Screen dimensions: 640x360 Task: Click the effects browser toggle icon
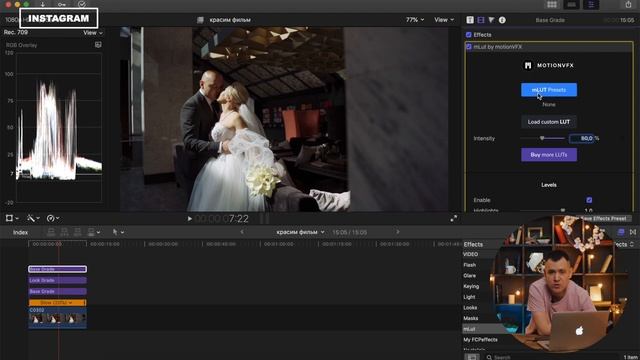click(x=621, y=232)
